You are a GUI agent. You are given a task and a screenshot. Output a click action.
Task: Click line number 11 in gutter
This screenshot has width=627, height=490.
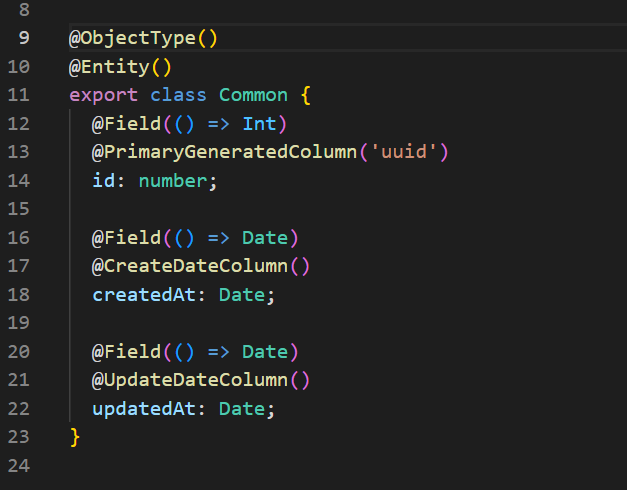click(18, 95)
